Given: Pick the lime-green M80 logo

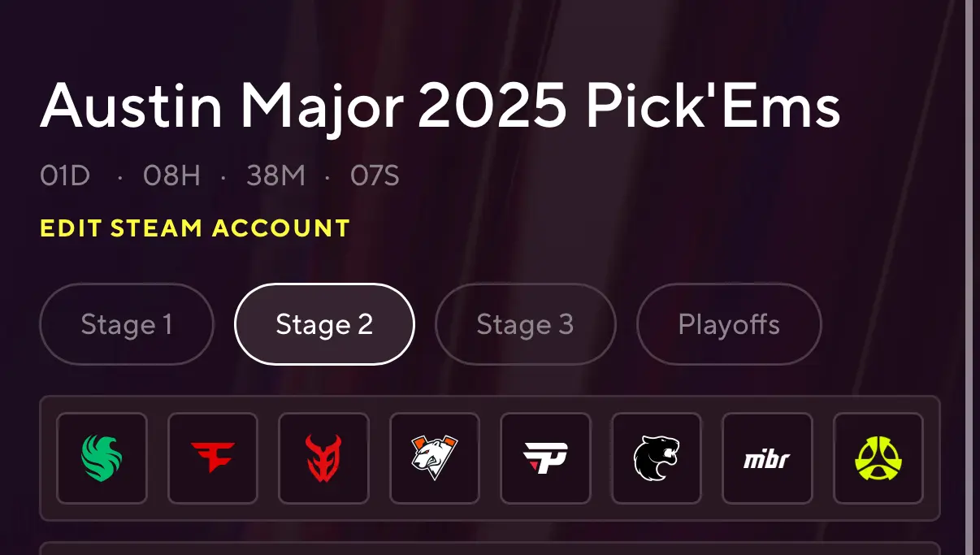Looking at the screenshot, I should pyautogui.click(x=878, y=458).
